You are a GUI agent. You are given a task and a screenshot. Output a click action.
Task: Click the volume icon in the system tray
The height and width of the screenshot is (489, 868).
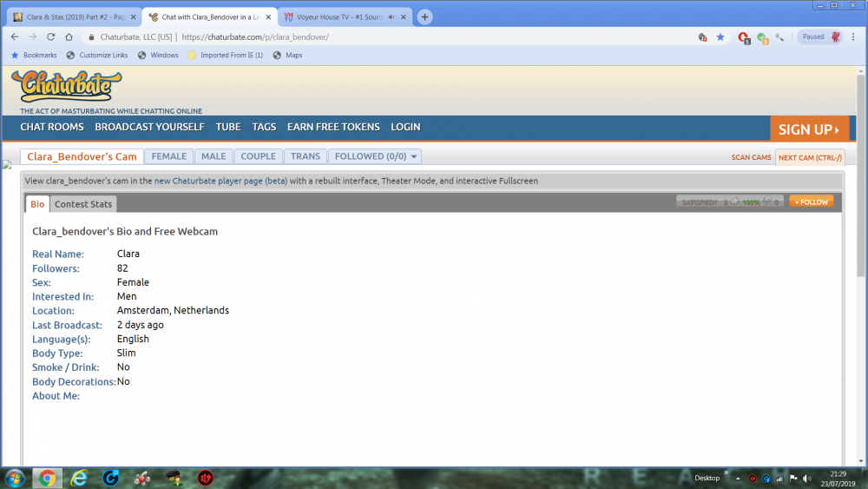[806, 479]
